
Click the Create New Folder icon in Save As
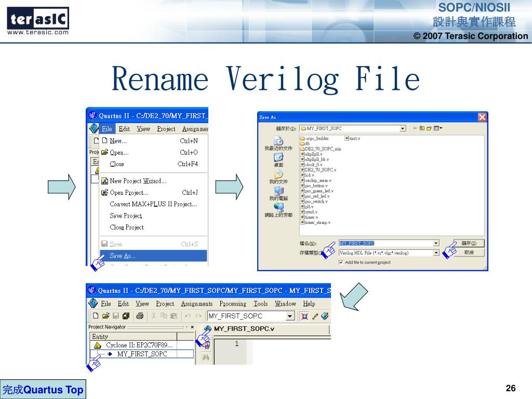pyautogui.click(x=429, y=128)
